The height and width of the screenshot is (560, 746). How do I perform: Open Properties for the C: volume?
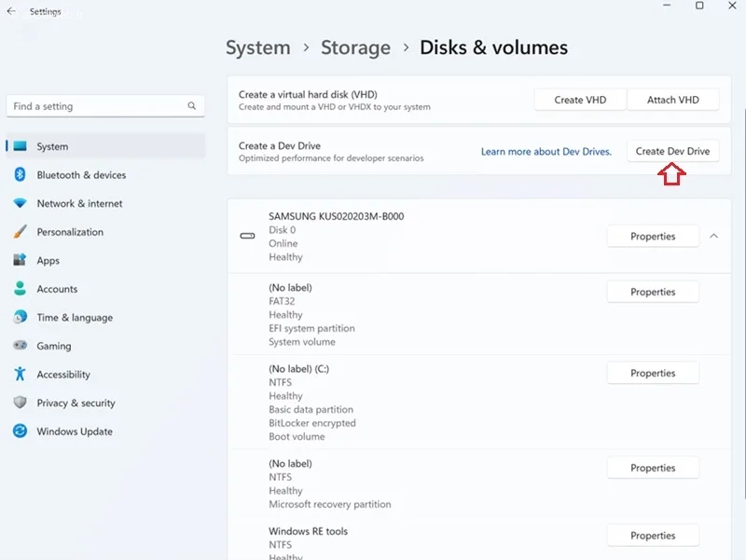point(653,373)
